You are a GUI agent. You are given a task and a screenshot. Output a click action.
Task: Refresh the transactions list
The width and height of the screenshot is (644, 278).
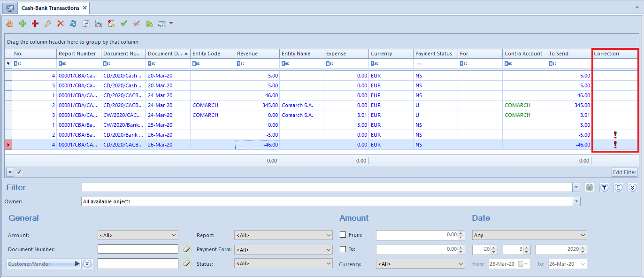tap(73, 23)
